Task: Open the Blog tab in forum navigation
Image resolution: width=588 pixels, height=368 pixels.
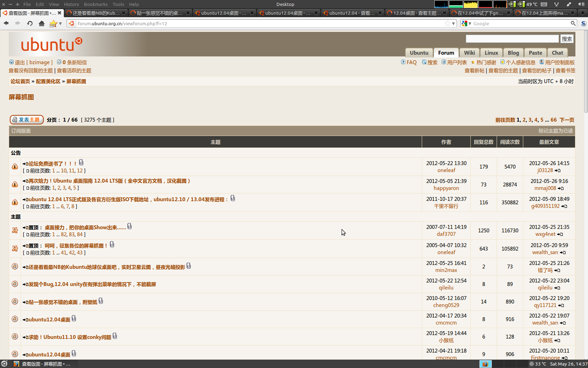Action: click(x=513, y=53)
